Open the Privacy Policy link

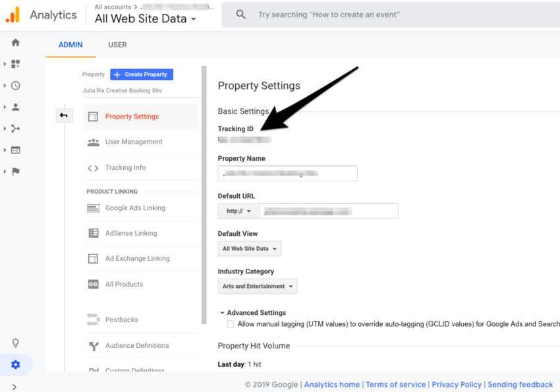point(457,385)
